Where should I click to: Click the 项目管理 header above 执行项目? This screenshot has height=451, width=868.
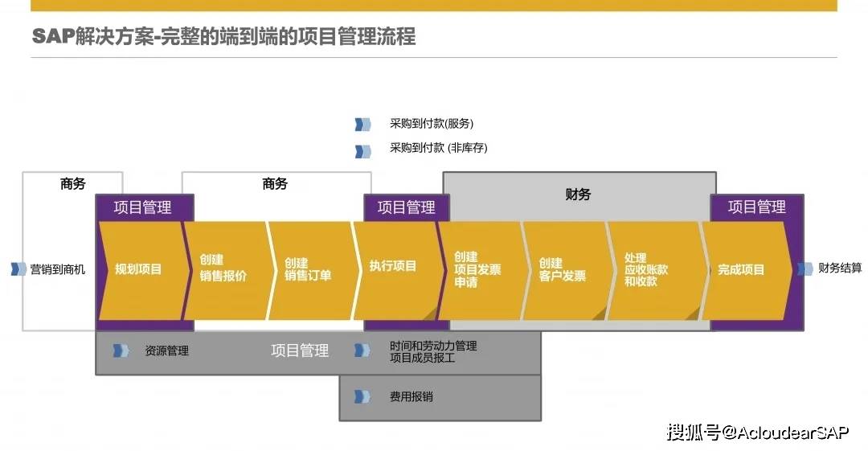click(407, 207)
